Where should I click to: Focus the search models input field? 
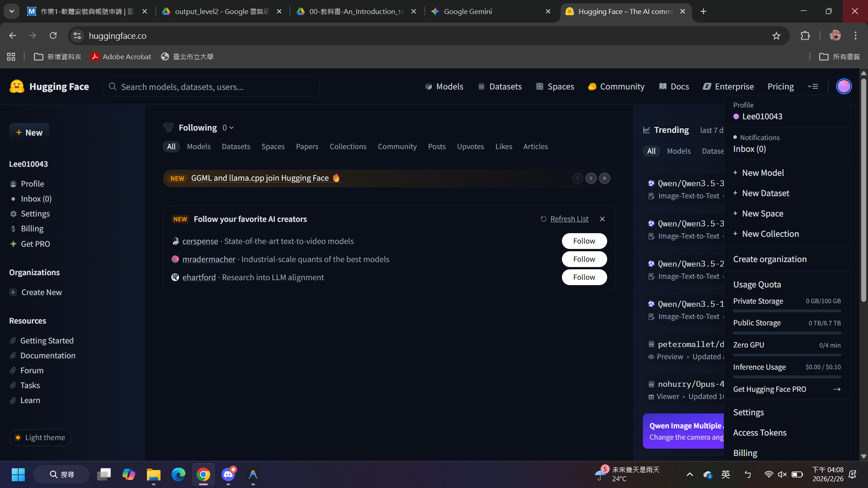pos(211,86)
